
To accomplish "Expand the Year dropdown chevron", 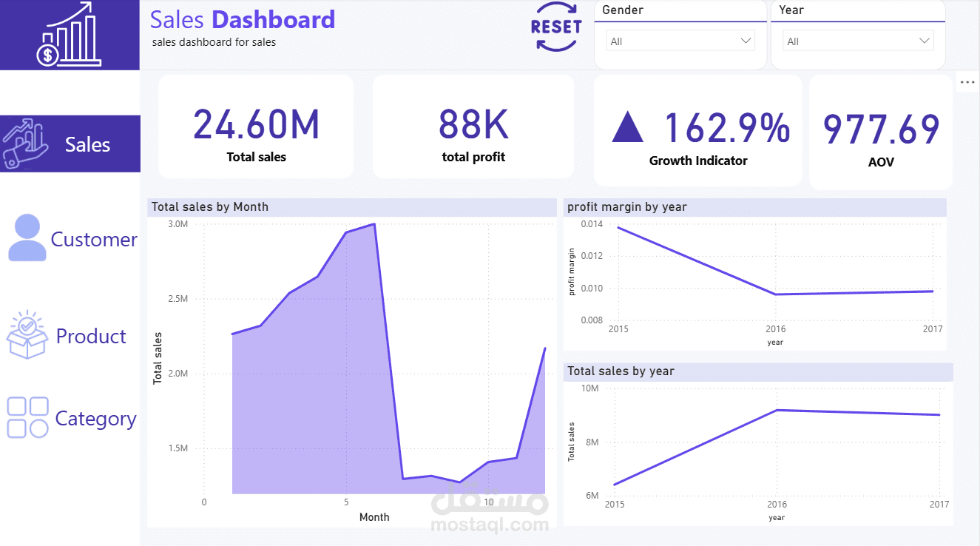I will [925, 41].
